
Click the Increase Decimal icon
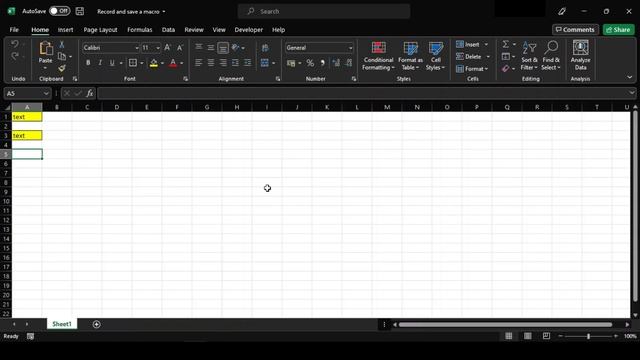(x=336, y=63)
